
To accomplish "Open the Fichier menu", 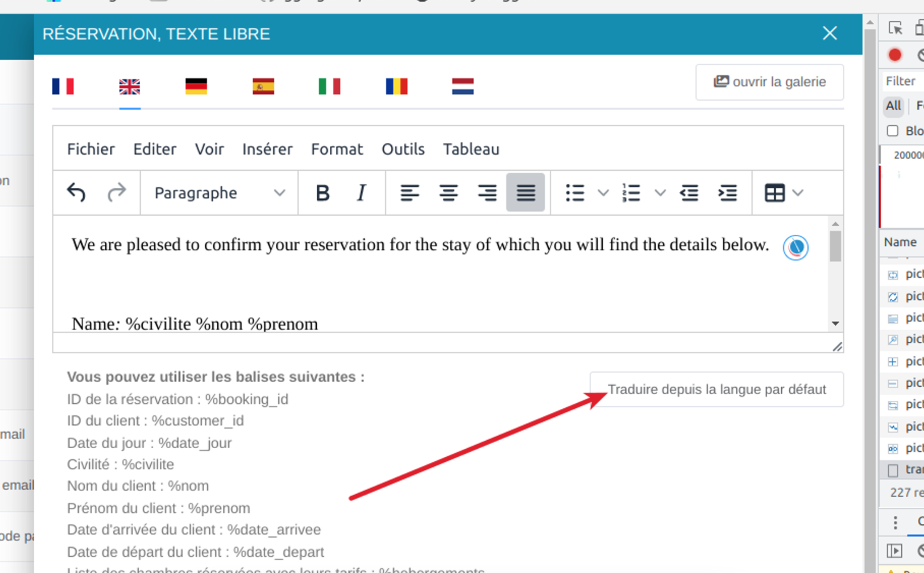I will click(x=91, y=149).
